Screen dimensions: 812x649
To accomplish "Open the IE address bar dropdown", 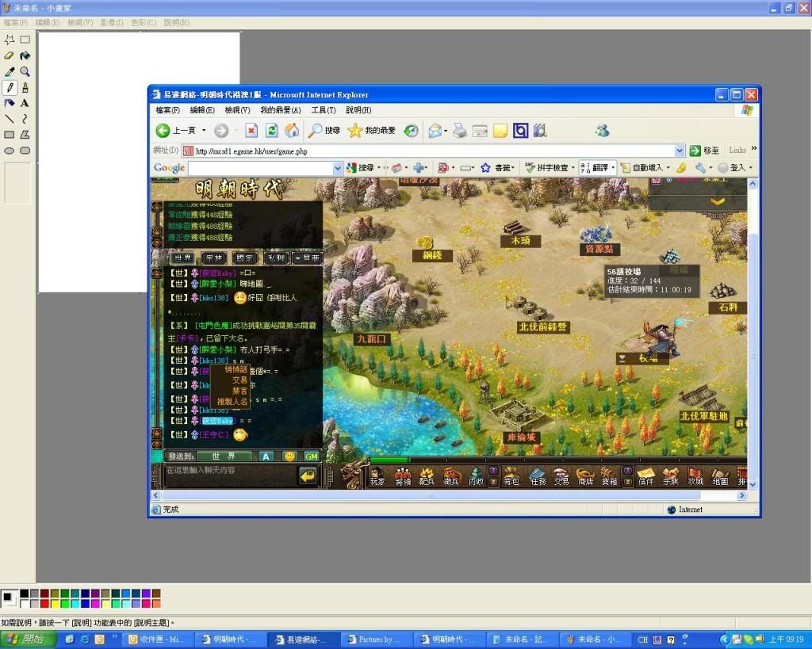I will tap(680, 151).
